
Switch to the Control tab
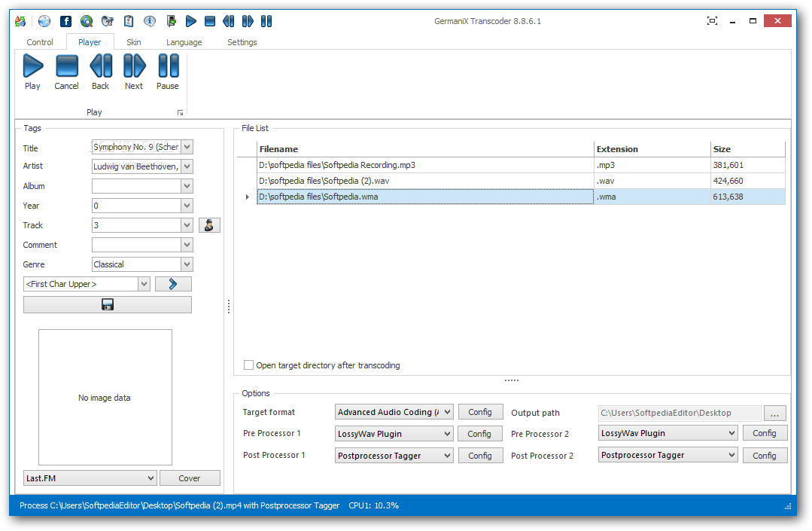coord(40,42)
